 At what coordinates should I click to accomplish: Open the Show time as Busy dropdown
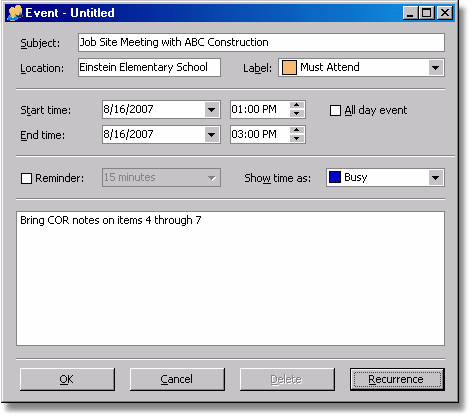(x=385, y=177)
